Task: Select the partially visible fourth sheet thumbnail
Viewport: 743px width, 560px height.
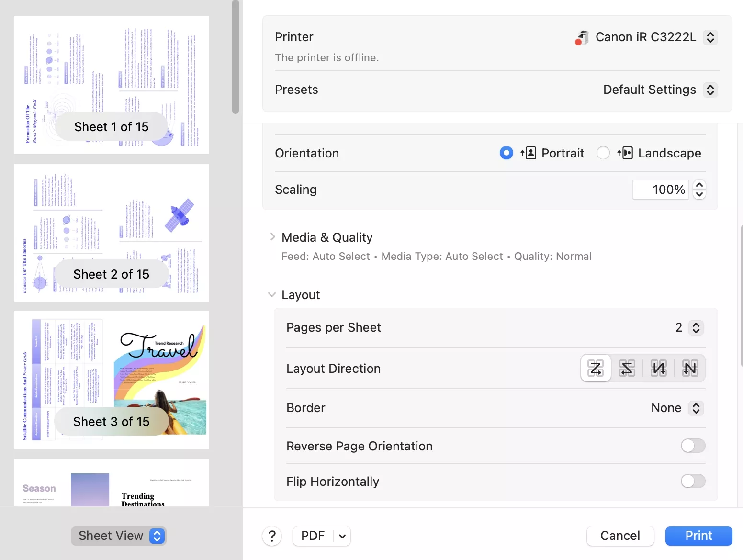Action: point(112,482)
